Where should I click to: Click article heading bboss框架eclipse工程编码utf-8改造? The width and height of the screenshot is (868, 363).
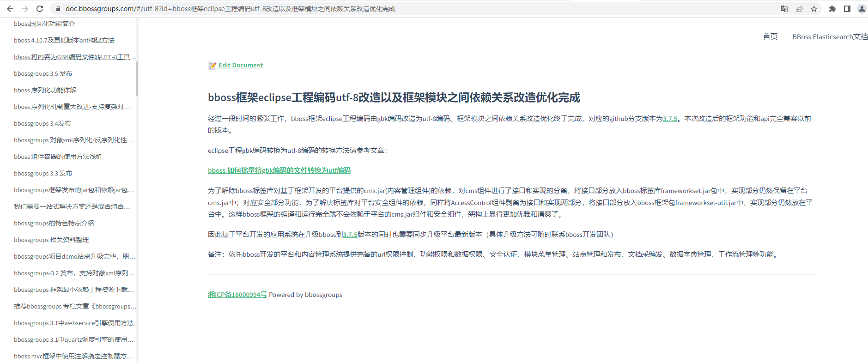394,97
